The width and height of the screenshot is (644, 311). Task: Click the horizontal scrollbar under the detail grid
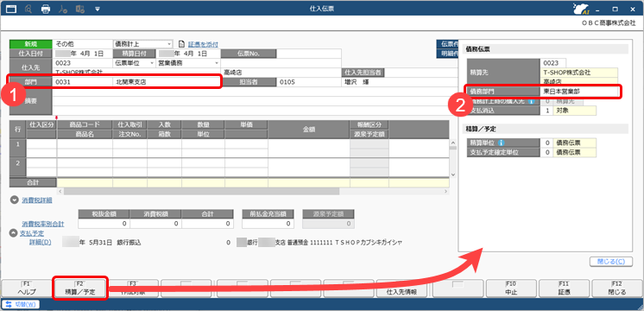coord(201,192)
